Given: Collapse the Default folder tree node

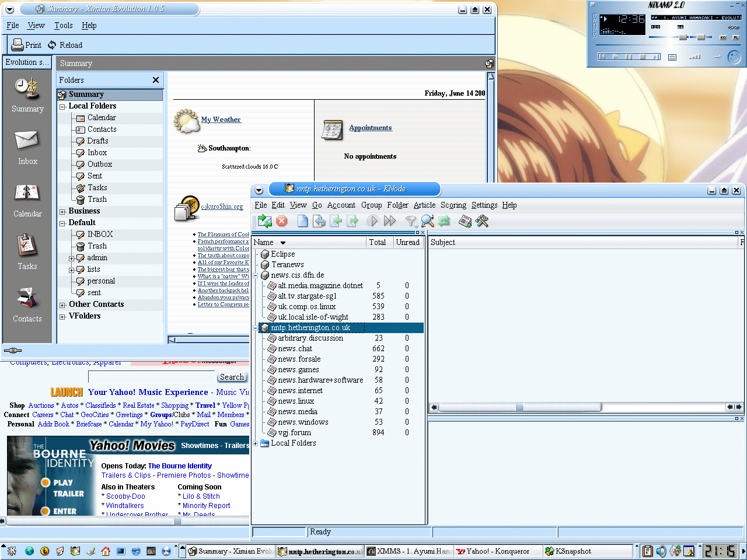Looking at the screenshot, I should 62,223.
